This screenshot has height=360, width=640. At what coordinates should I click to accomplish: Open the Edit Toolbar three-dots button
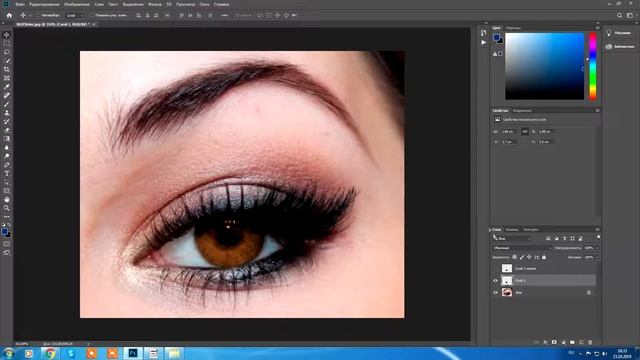click(7, 217)
